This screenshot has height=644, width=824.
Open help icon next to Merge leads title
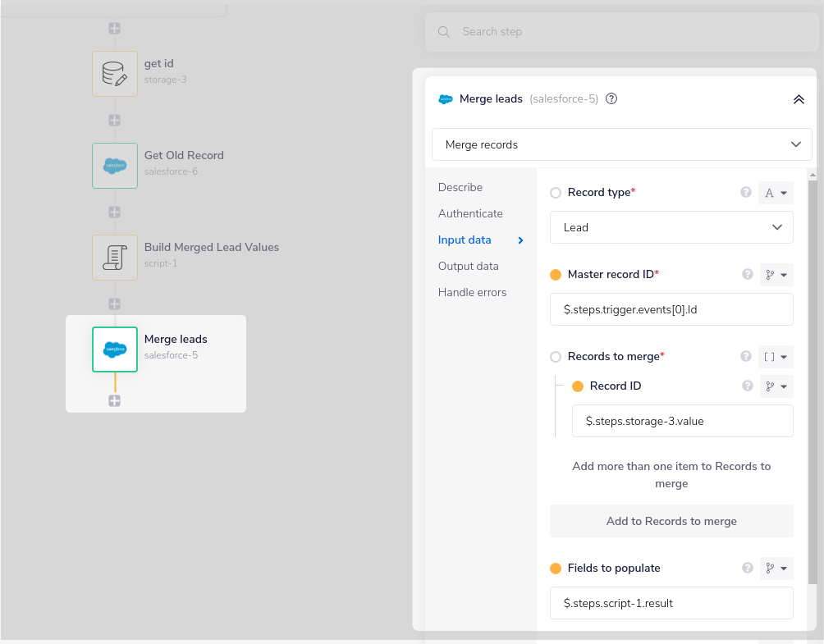coord(611,99)
